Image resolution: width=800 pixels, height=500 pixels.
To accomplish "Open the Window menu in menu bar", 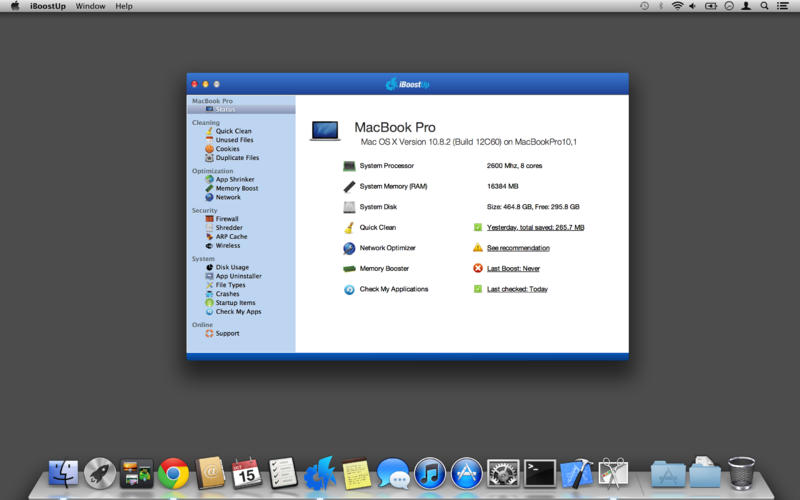I will (x=90, y=6).
